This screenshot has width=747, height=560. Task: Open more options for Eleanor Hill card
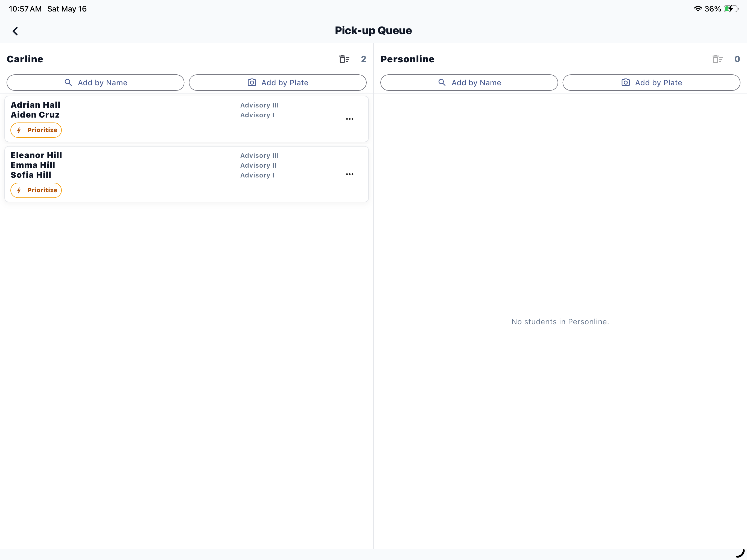(349, 174)
